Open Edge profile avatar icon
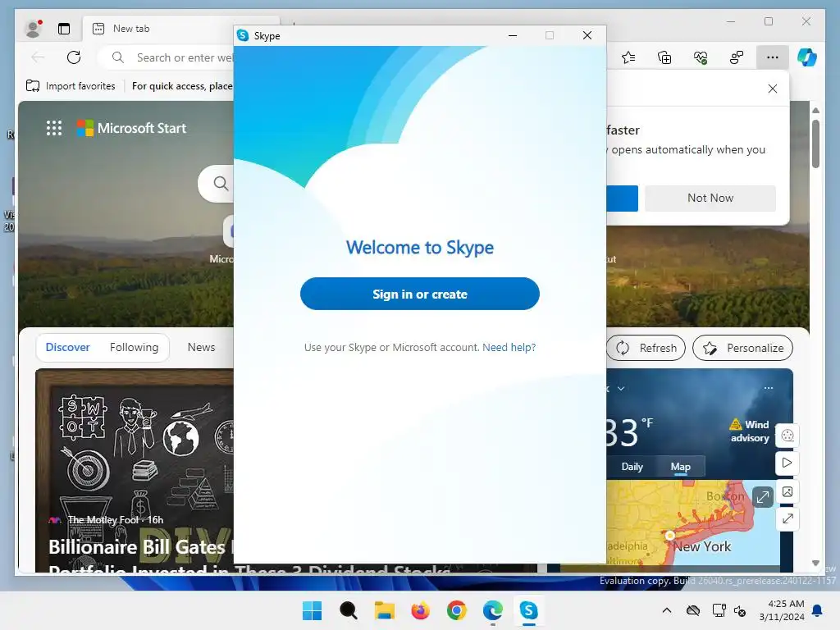The width and height of the screenshot is (840, 630). (x=33, y=29)
